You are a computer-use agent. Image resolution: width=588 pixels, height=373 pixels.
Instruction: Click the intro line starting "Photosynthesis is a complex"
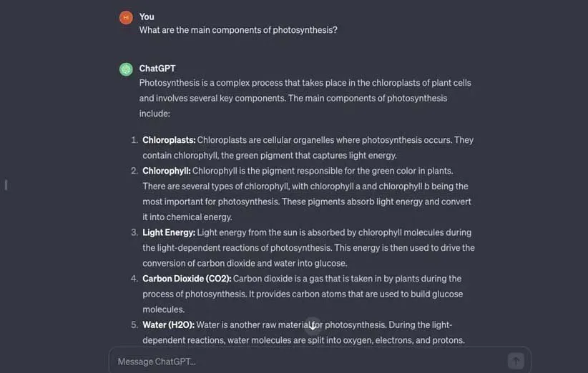(305, 83)
